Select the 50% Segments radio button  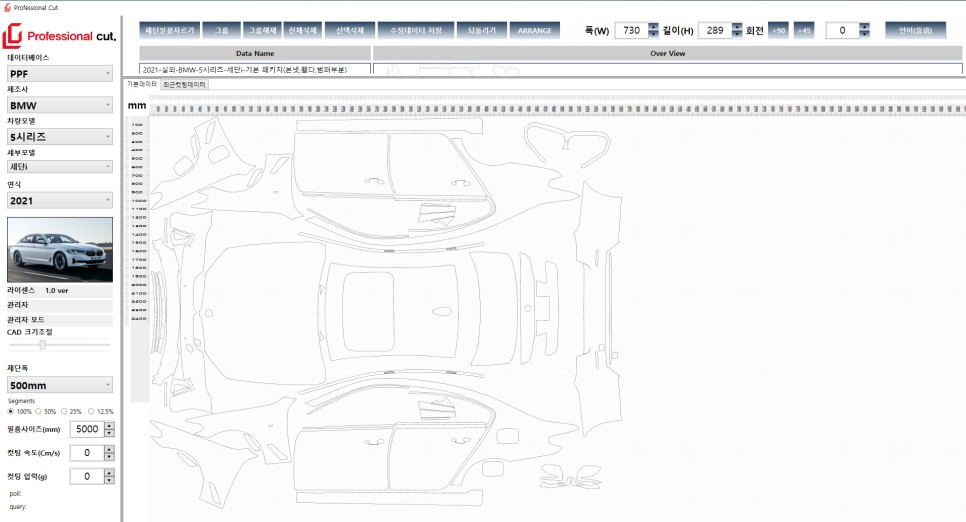pos(39,411)
